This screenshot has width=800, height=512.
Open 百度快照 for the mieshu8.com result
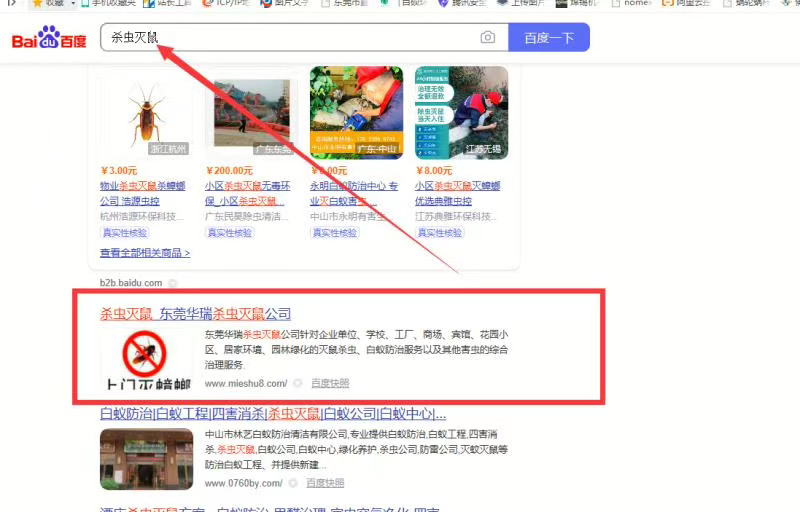[x=330, y=383]
